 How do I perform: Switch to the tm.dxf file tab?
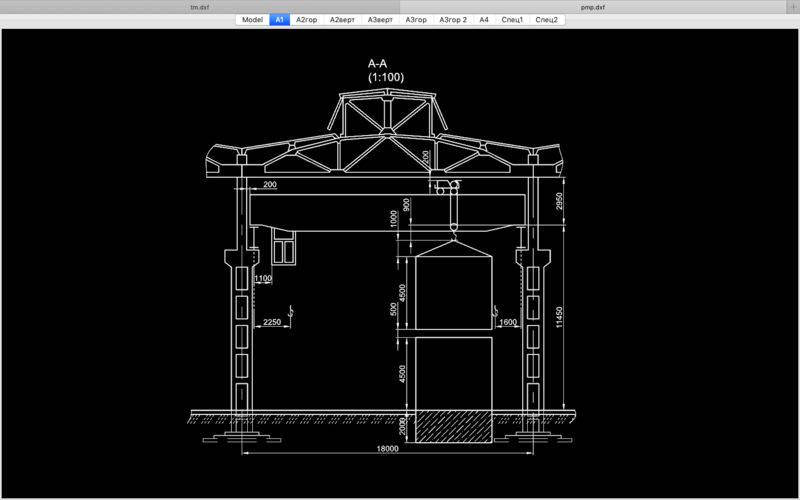point(199,7)
